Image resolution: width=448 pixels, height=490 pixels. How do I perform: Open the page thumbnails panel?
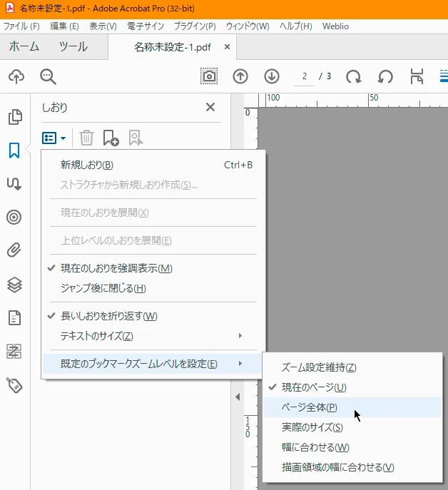click(x=15, y=117)
